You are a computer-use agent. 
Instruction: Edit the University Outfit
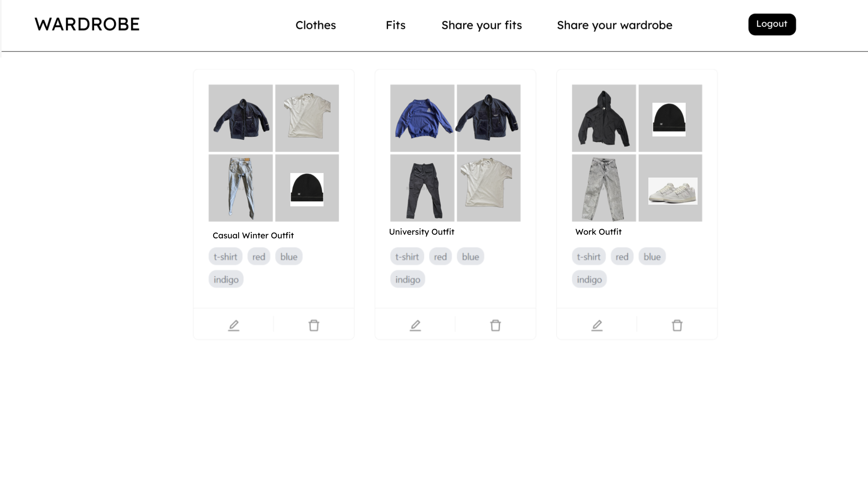[415, 324]
